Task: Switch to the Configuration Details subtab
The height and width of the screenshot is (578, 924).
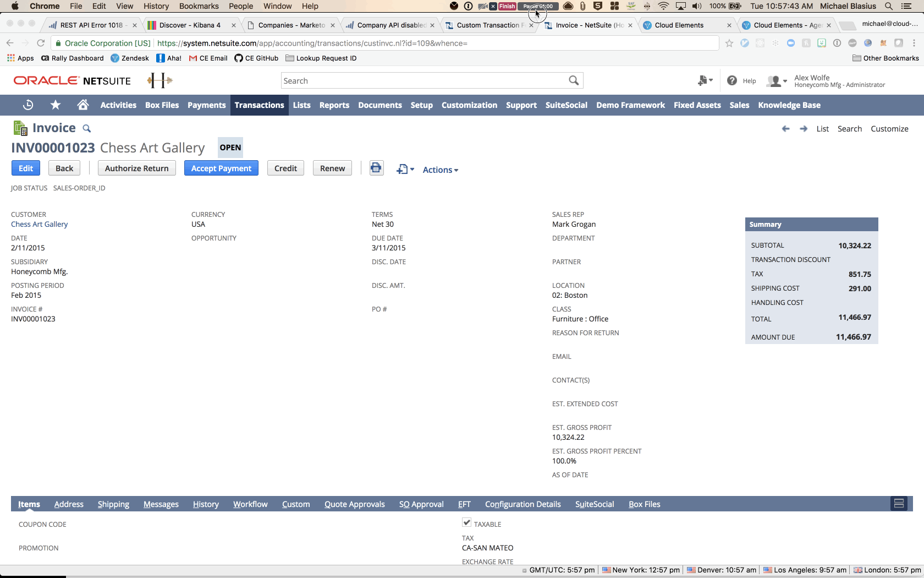Action: pyautogui.click(x=523, y=504)
